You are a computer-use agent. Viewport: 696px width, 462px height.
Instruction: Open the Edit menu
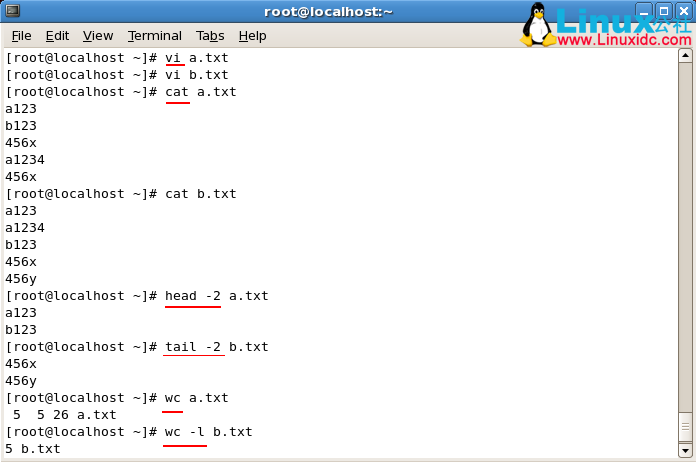[x=57, y=36]
